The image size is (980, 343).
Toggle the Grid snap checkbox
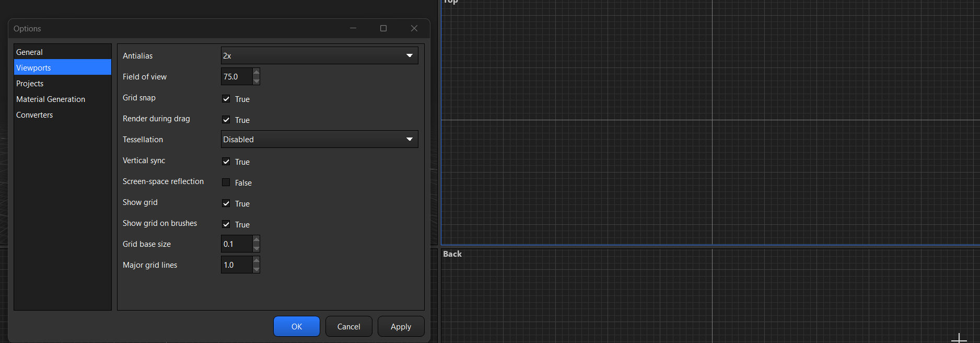(x=226, y=99)
